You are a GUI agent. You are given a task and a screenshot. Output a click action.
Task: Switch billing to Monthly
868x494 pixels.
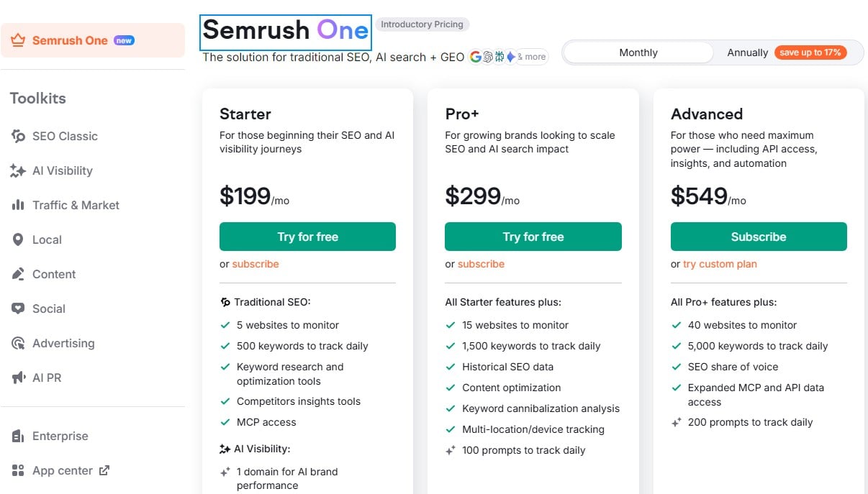coord(638,52)
